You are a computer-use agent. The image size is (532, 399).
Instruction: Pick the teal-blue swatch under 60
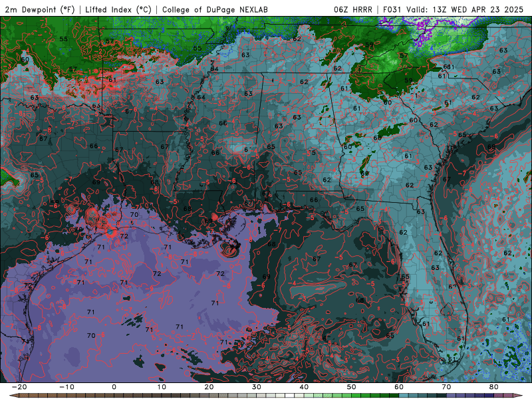coord(404,396)
